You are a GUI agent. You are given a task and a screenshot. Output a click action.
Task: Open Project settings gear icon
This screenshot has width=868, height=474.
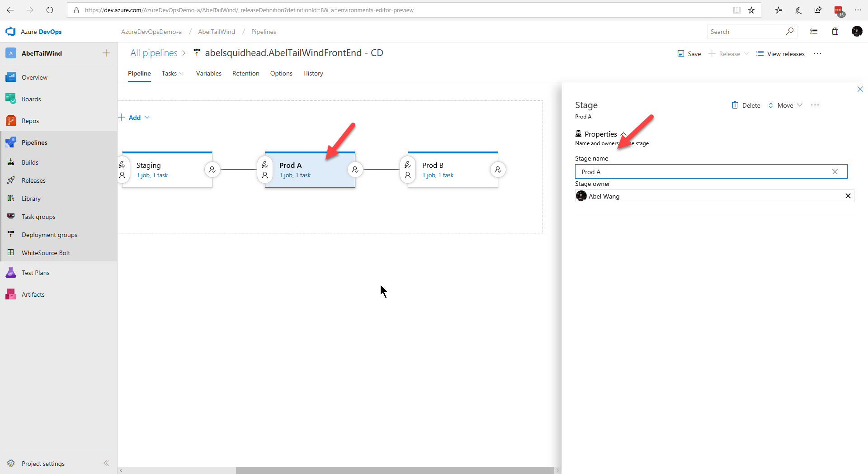pyautogui.click(x=11, y=464)
